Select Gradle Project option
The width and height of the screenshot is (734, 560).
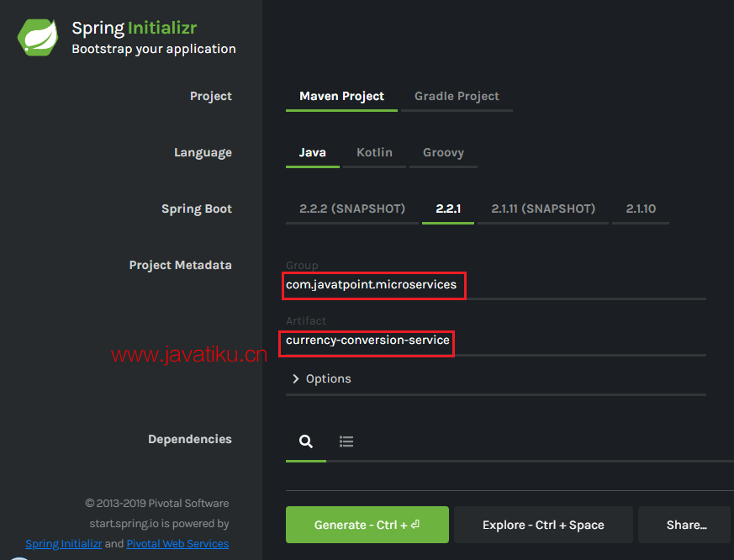click(457, 96)
